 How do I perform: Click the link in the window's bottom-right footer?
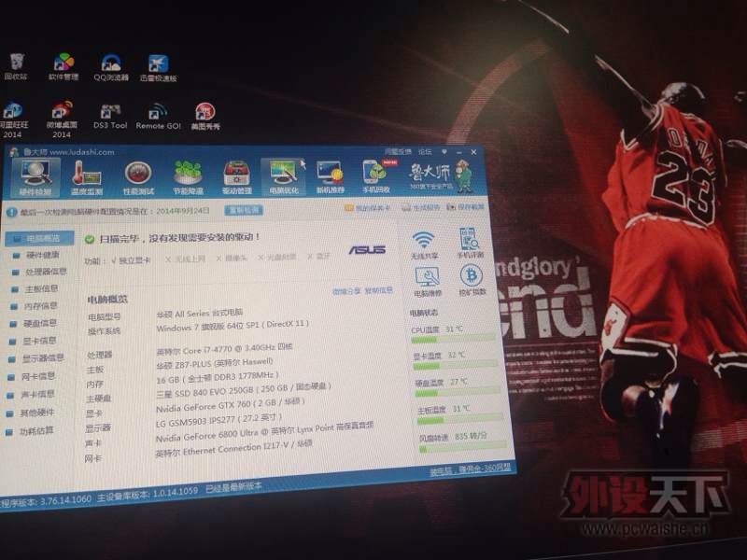[471, 469]
